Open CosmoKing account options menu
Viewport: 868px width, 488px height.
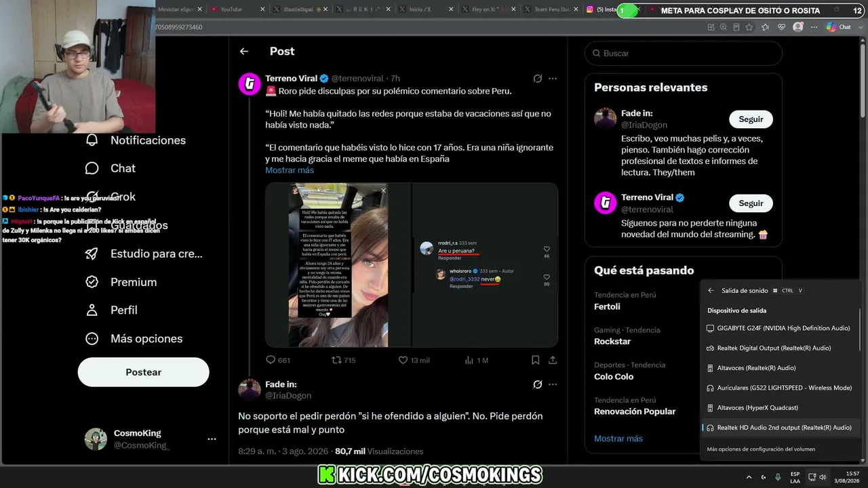coord(212,439)
